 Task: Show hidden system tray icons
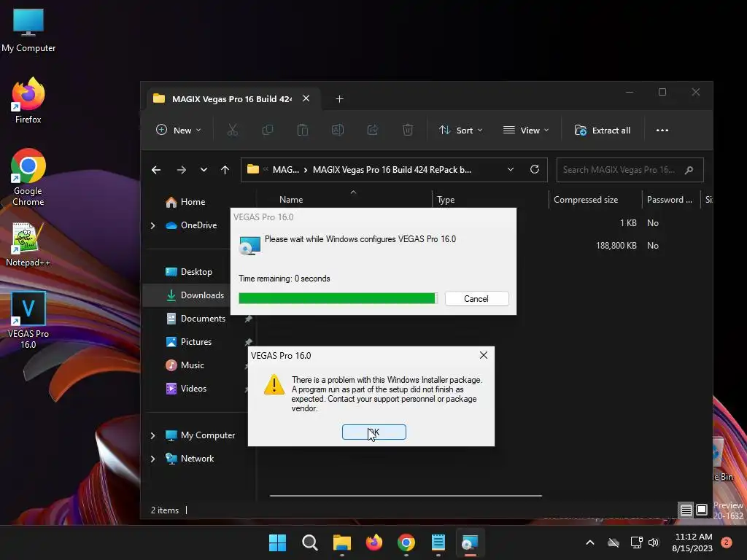pyautogui.click(x=589, y=542)
